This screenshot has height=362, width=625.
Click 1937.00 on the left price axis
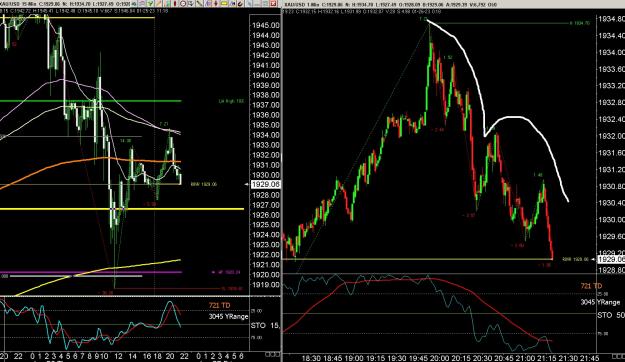265,105
